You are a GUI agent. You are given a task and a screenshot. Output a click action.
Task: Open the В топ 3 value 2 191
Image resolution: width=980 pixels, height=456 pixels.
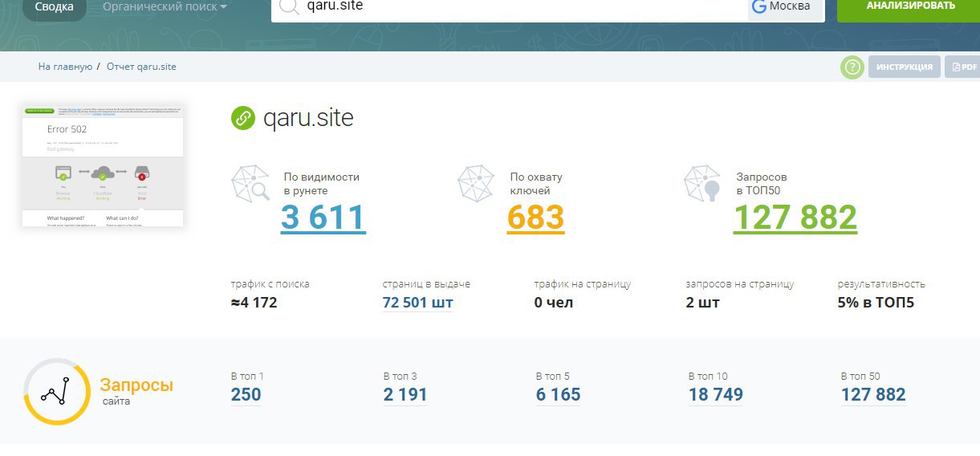[405, 395]
